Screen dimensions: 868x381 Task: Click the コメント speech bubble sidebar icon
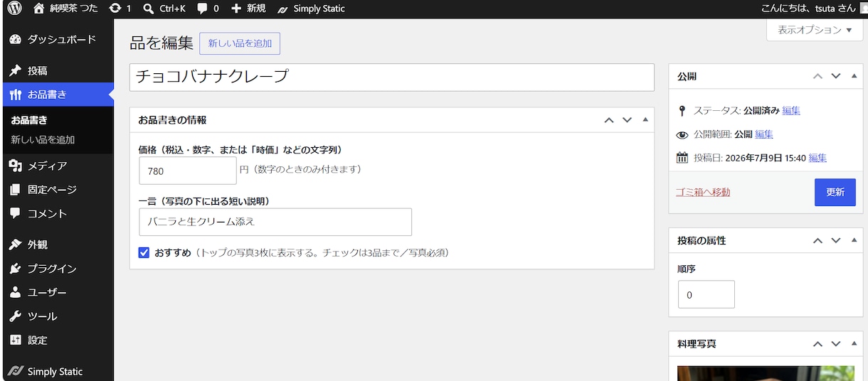pyautogui.click(x=16, y=213)
